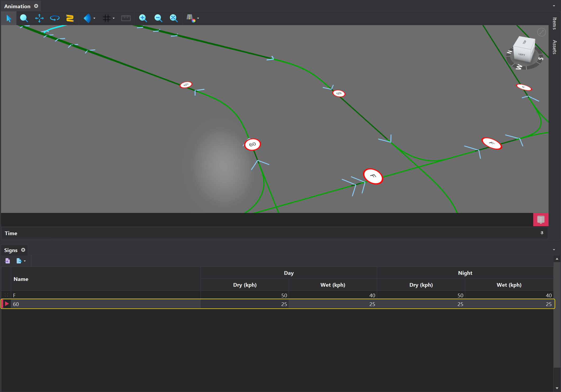The width and height of the screenshot is (561, 392).
Task: Click the zoom out button
Action: [x=158, y=18]
